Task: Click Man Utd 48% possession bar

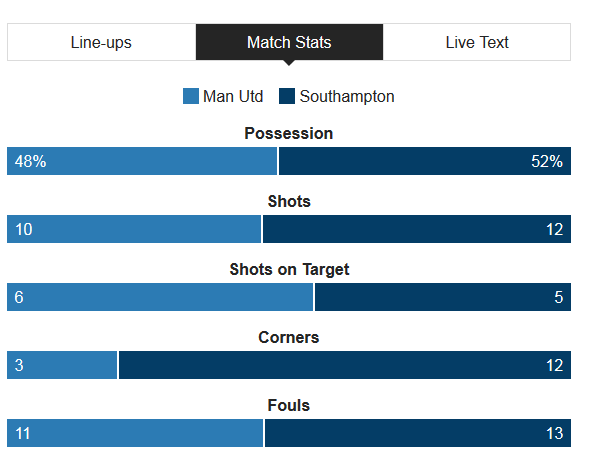Action: (x=142, y=161)
